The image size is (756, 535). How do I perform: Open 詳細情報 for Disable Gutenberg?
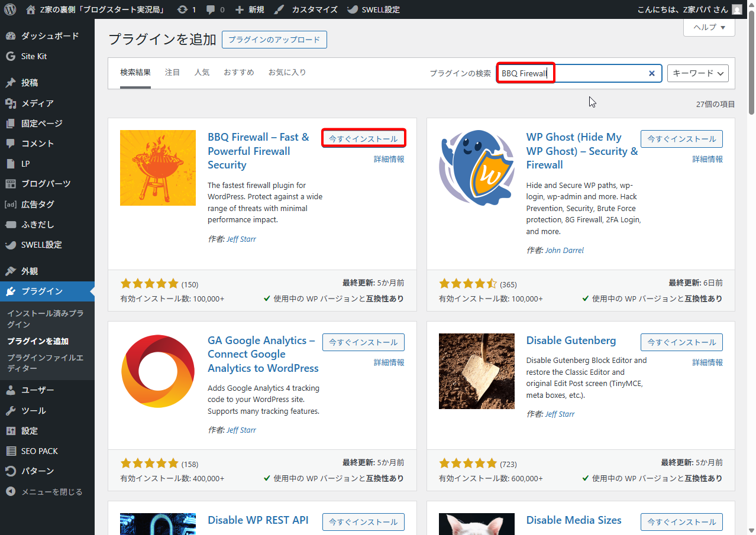pyautogui.click(x=707, y=362)
